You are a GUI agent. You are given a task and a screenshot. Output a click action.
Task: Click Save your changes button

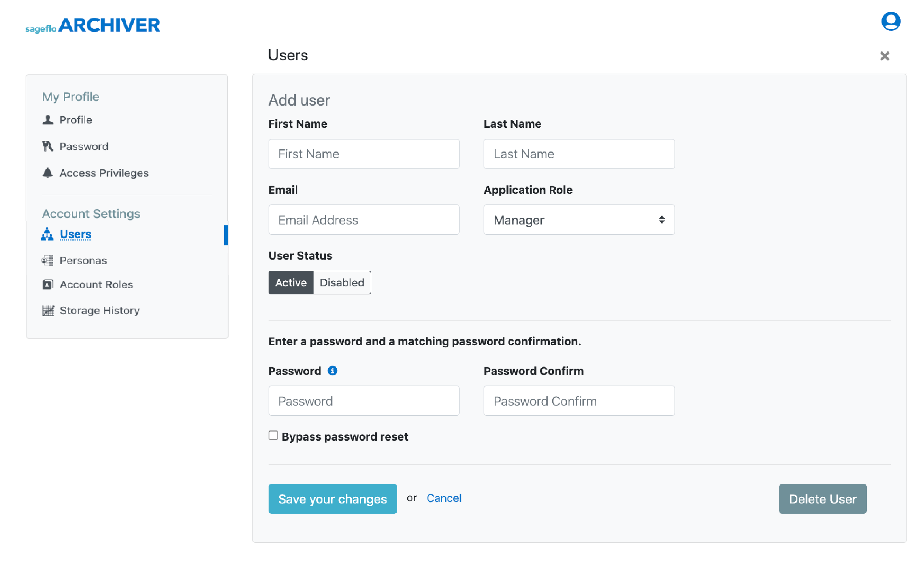tap(333, 499)
